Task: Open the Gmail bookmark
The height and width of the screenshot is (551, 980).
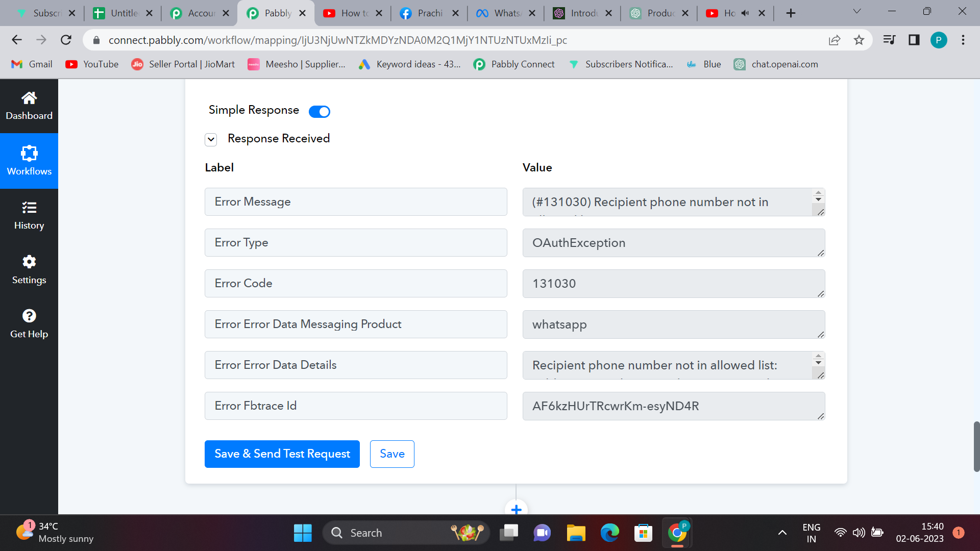Action: 32,64
